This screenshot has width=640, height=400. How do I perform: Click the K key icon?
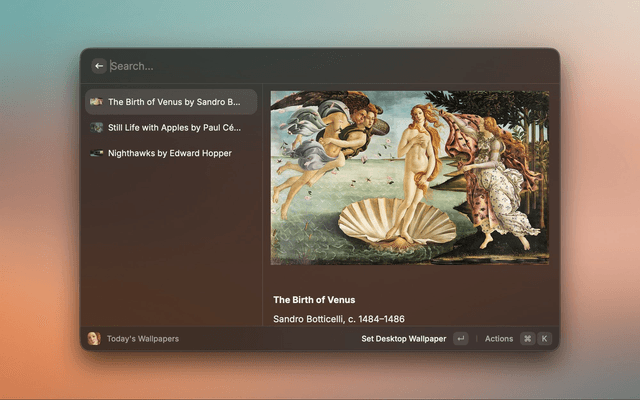(x=544, y=338)
